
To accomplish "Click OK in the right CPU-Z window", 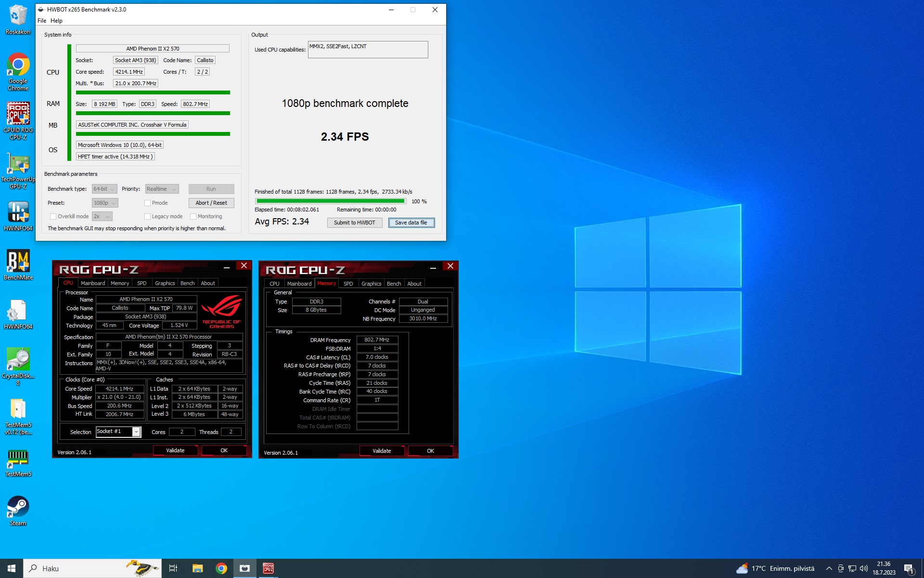I will [430, 451].
